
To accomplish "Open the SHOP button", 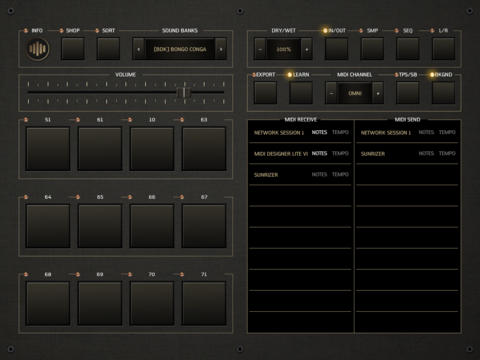I will click(x=73, y=49).
